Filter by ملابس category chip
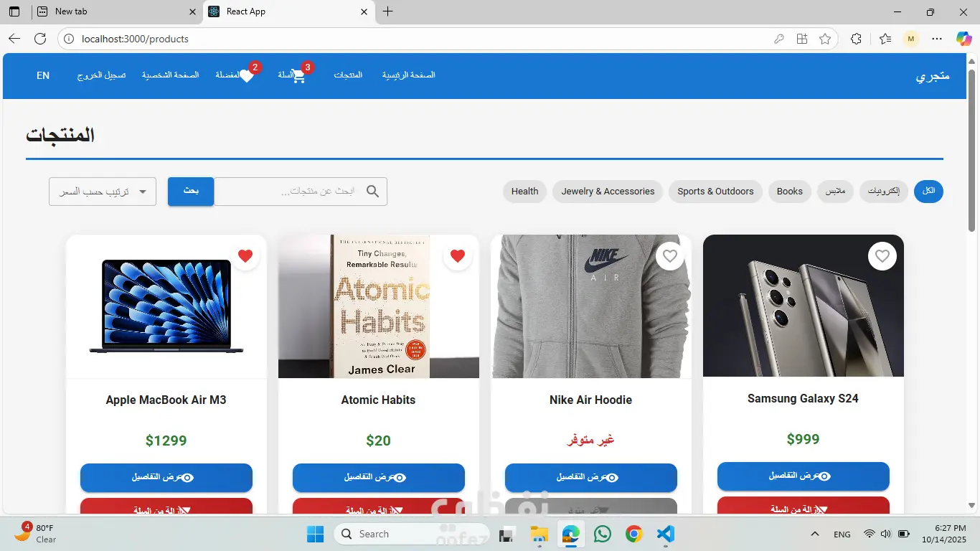The image size is (980, 551). pos(835,192)
